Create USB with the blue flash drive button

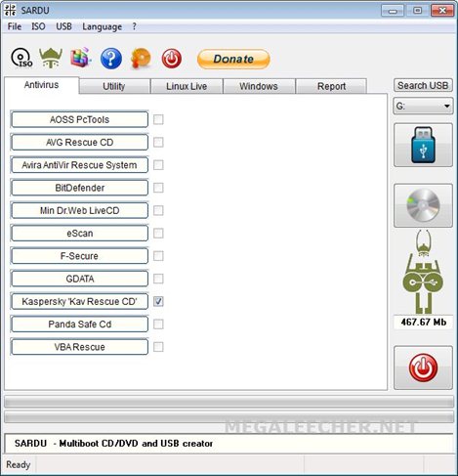[423, 145]
